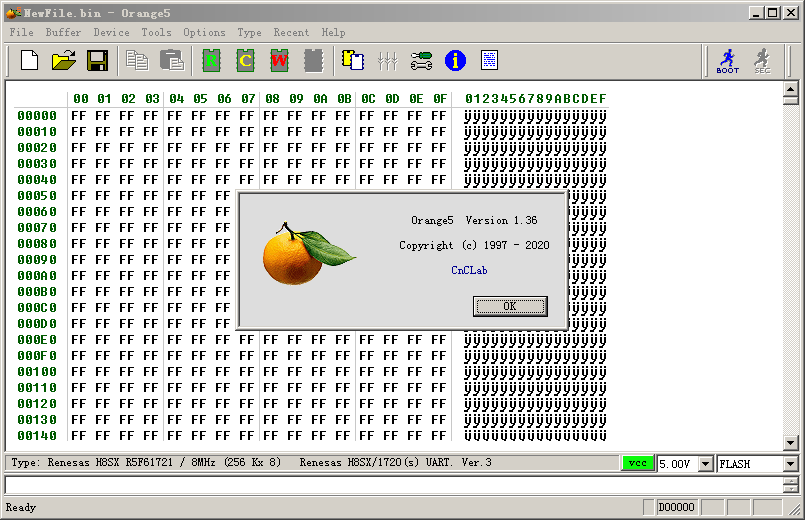Click the green R read chip icon
The height and width of the screenshot is (520, 805).
[211, 61]
